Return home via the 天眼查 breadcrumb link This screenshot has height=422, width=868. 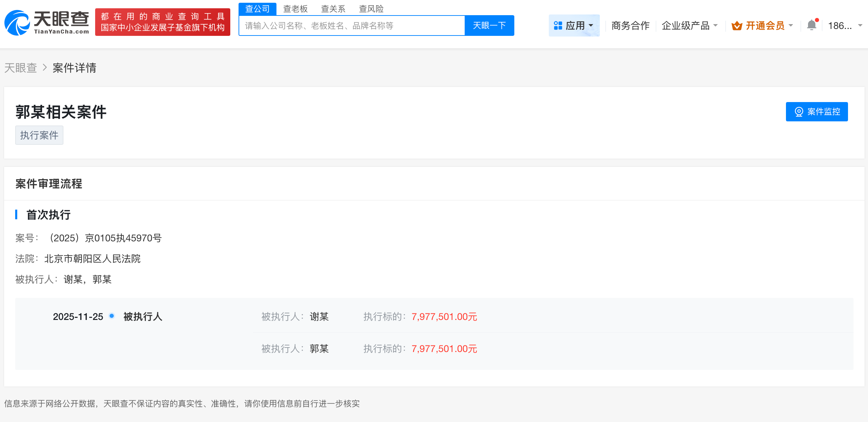pos(21,68)
